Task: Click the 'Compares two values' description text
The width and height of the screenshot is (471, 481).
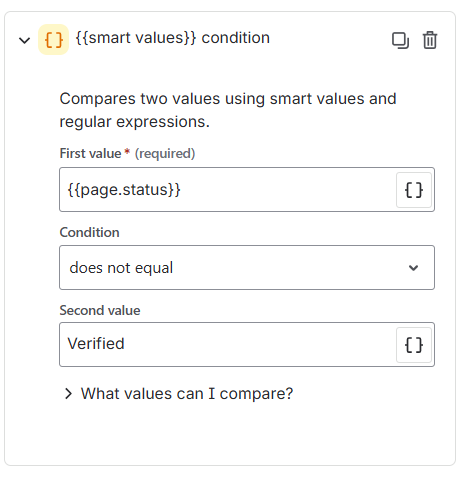Action: (x=228, y=110)
